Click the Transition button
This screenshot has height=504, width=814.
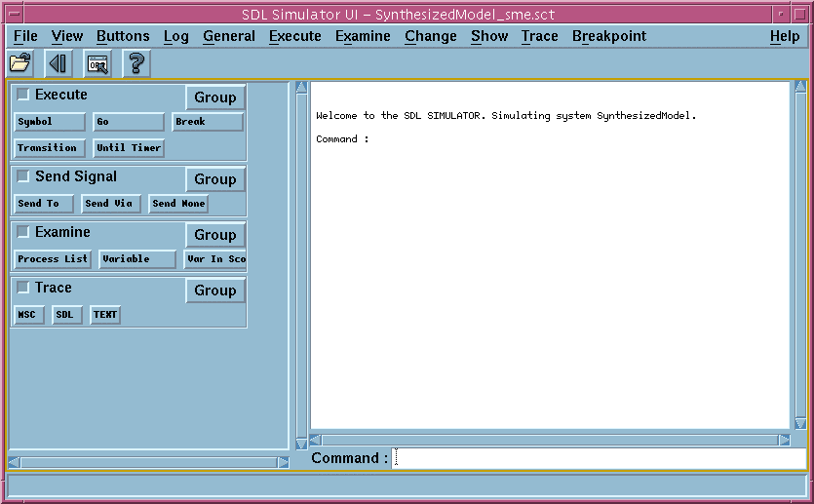coord(50,148)
